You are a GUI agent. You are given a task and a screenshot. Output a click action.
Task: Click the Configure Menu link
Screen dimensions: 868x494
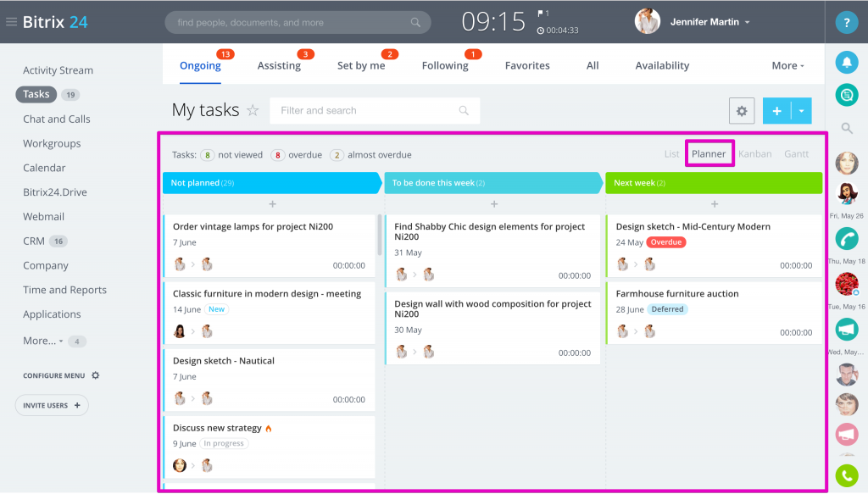[53, 375]
